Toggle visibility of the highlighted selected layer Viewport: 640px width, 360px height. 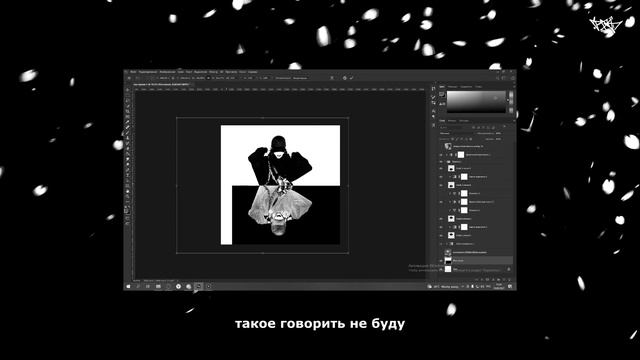441,260
